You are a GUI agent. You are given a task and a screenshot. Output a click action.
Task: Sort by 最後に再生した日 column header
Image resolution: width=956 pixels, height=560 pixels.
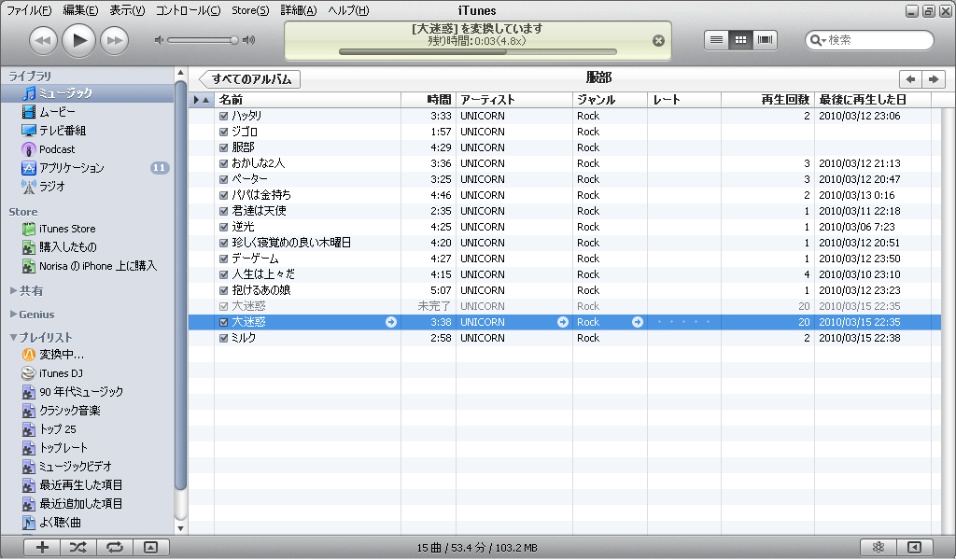click(873, 99)
